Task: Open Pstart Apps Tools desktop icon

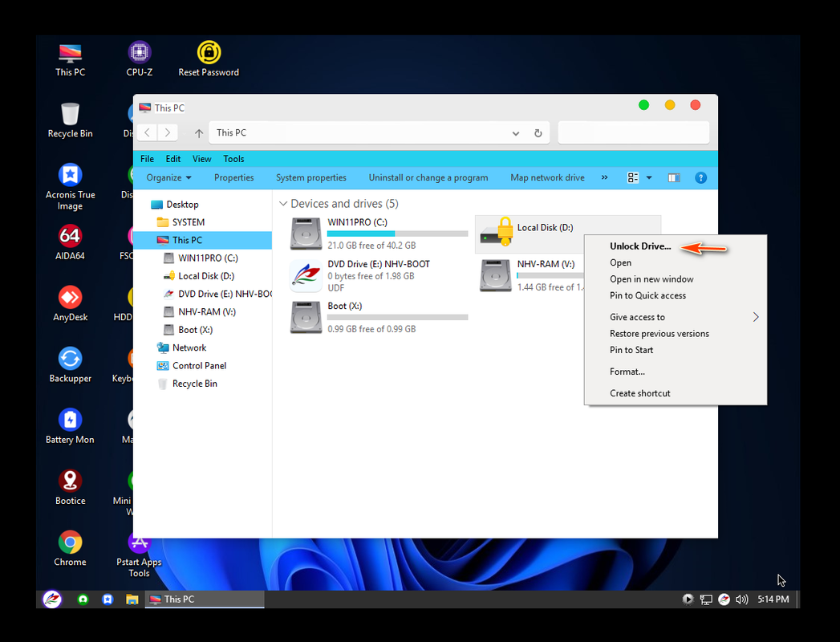Action: pyautogui.click(x=140, y=555)
